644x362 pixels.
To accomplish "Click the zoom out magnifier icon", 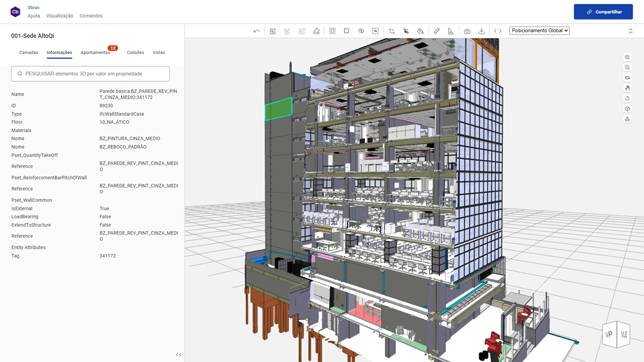I will [627, 67].
